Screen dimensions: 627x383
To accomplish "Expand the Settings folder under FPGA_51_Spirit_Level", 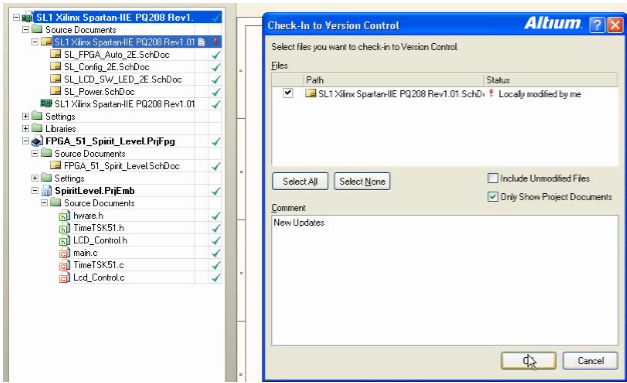I will [x=35, y=178].
